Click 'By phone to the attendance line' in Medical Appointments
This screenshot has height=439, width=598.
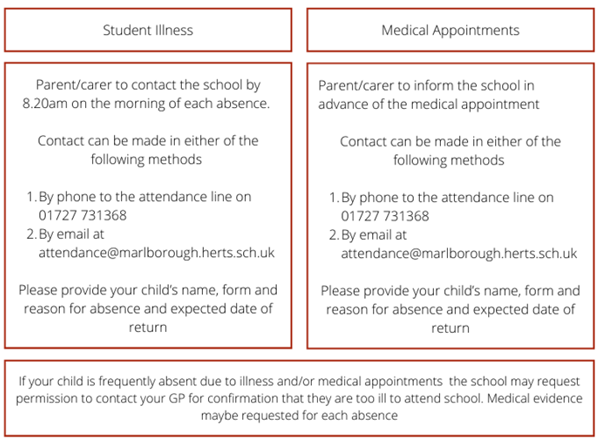[x=447, y=198]
